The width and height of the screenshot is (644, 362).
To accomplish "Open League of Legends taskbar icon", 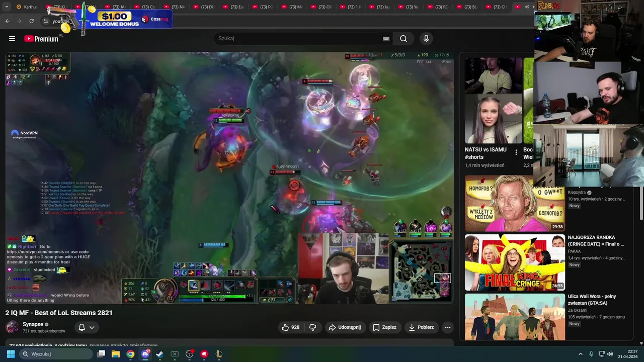I will point(219,354).
